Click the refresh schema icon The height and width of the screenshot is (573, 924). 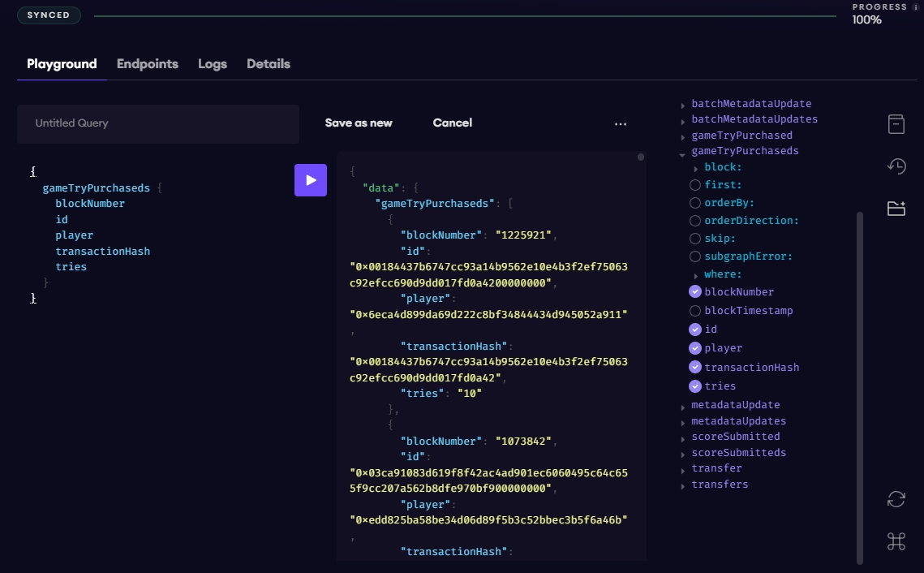coord(896,499)
